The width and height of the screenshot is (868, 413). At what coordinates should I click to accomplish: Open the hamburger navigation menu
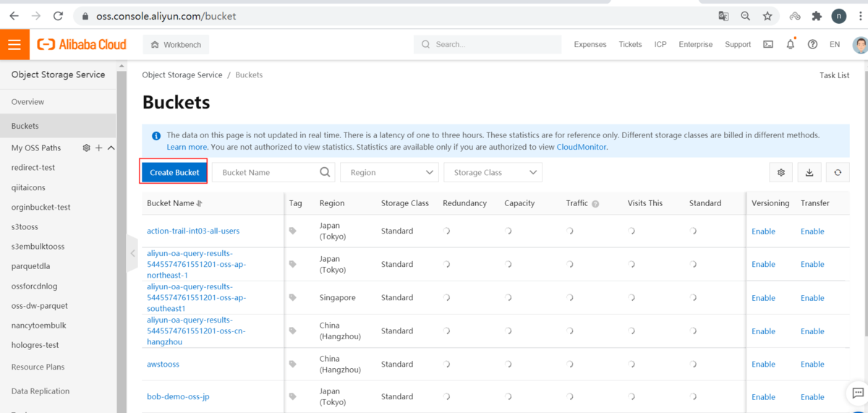pos(14,45)
